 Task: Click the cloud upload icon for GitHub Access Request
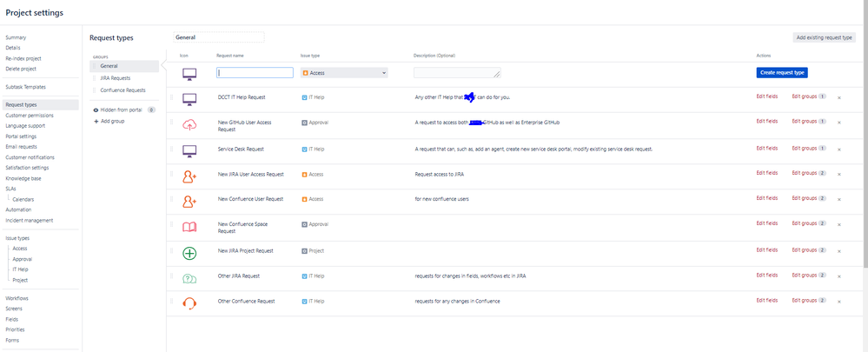(189, 123)
